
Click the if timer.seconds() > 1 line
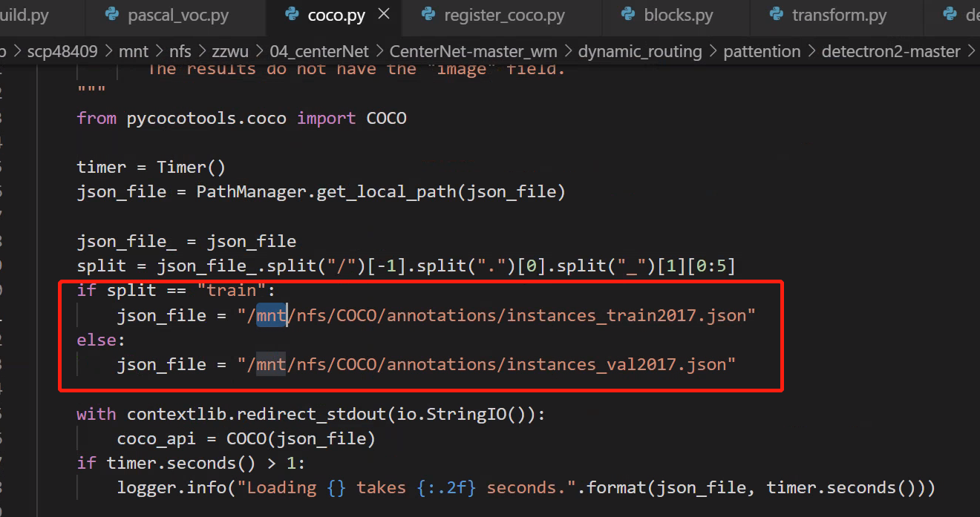[191, 463]
